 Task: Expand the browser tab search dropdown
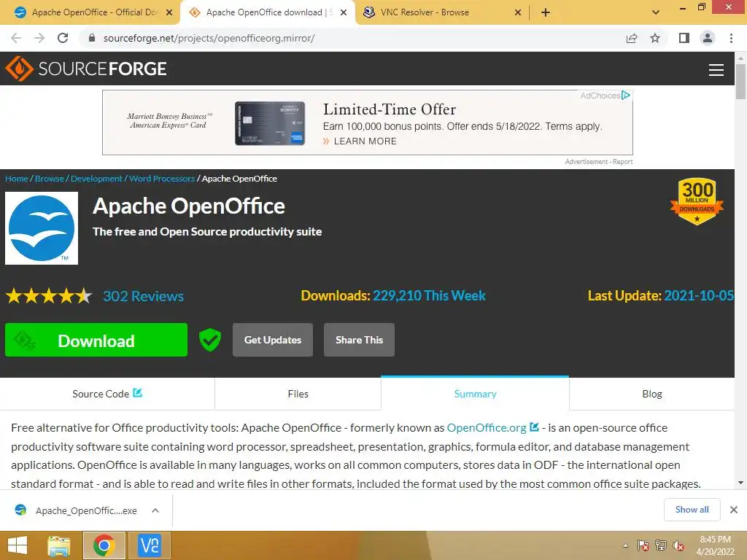(x=656, y=13)
